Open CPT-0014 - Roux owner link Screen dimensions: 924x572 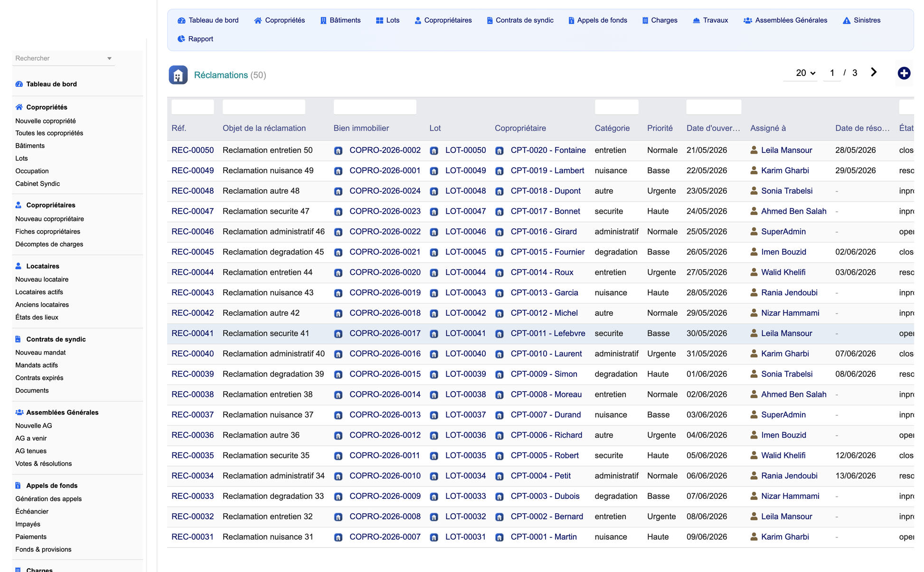click(x=542, y=272)
